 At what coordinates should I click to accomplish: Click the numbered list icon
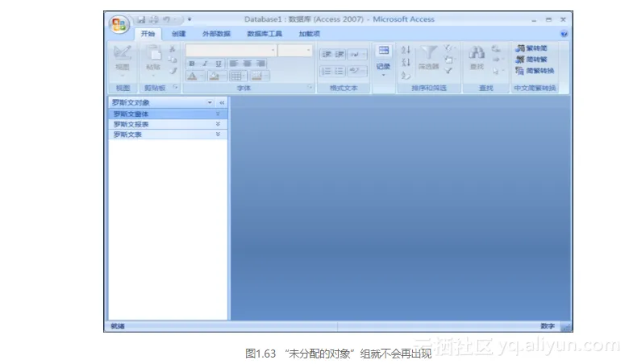tap(327, 72)
